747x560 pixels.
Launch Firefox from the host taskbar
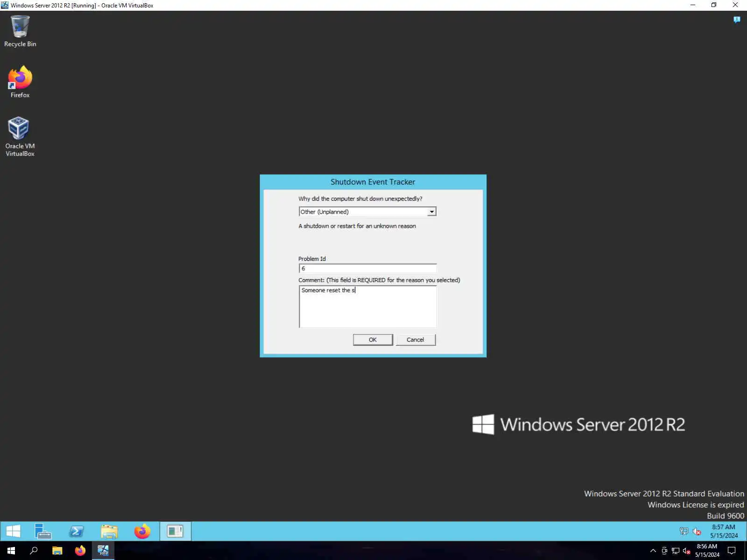(x=80, y=551)
